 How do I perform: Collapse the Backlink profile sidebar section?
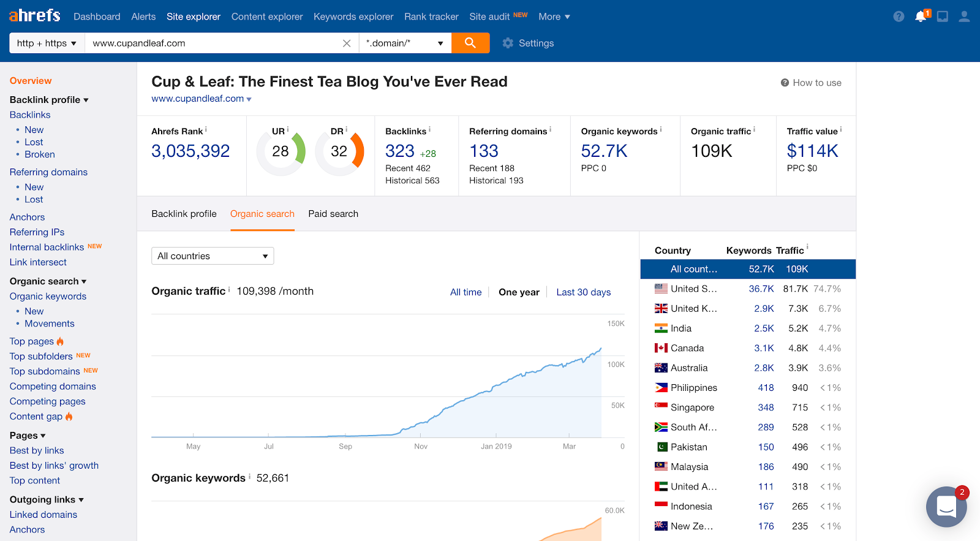click(x=49, y=100)
